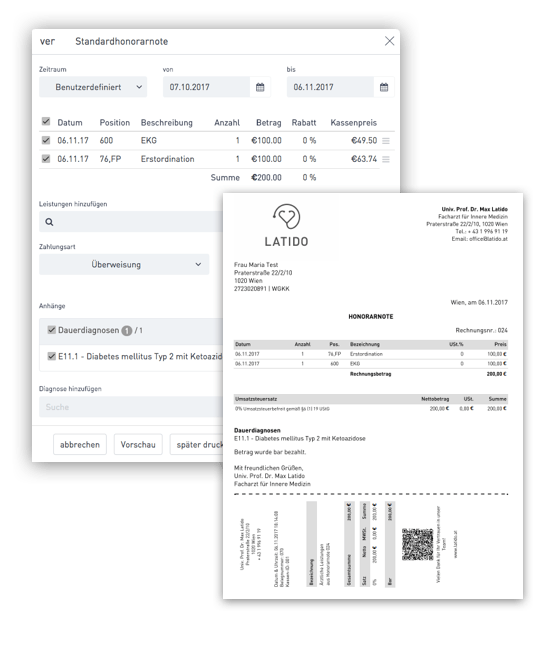Open the 'von' date calendar picker
This screenshot has width=560, height=646.
point(260,87)
